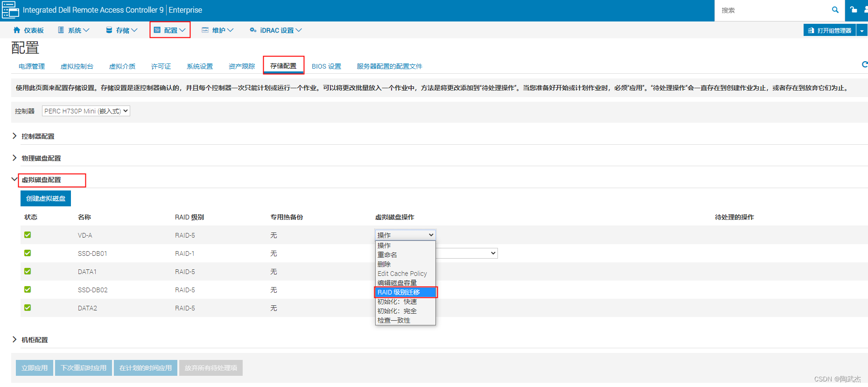Viewport: 868px width, 387px height.
Task: Open the SSD-DB01 operations dropdown
Action: (x=467, y=253)
